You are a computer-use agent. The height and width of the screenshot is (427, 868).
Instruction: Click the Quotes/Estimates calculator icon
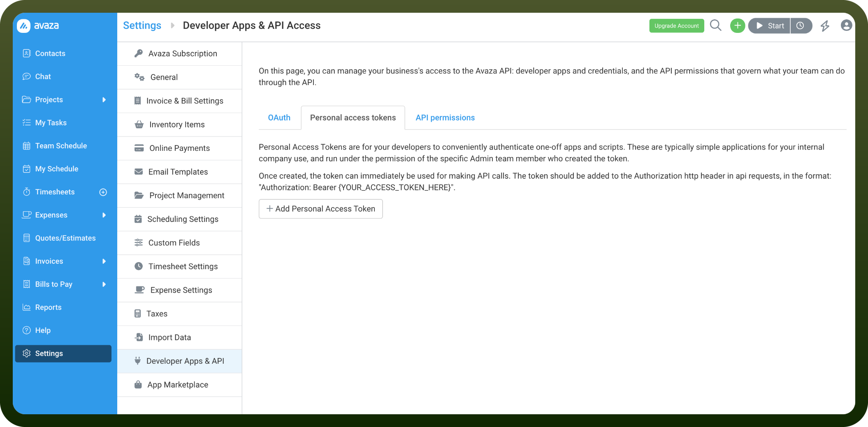[27, 238]
